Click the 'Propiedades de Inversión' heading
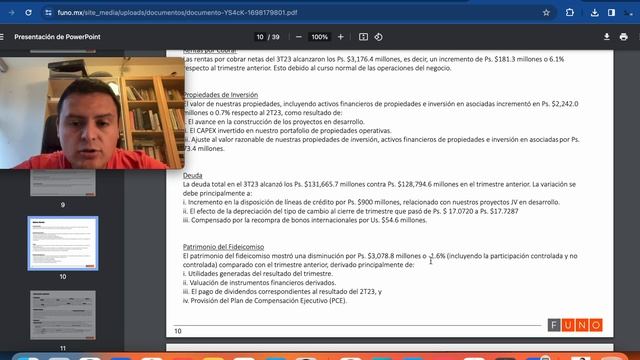Viewport: 640px width, 360px height. click(x=221, y=95)
